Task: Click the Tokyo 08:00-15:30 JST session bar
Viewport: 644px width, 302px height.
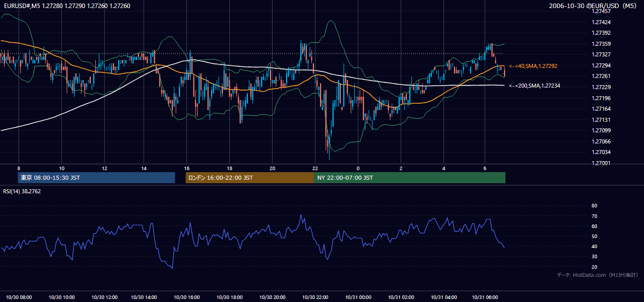Action: [x=96, y=178]
